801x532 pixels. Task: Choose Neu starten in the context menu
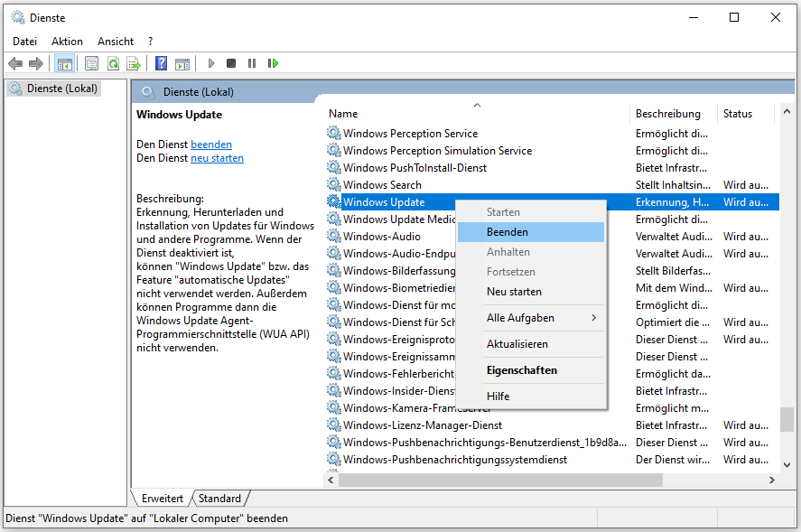[531, 292]
